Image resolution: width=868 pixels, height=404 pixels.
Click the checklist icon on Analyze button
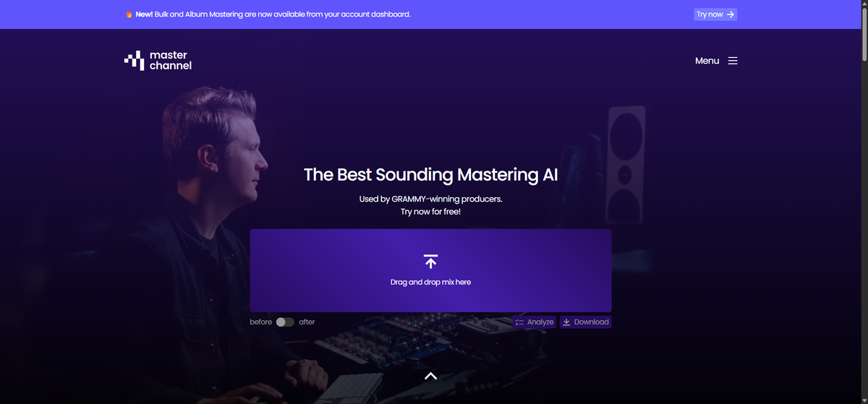[x=519, y=322]
